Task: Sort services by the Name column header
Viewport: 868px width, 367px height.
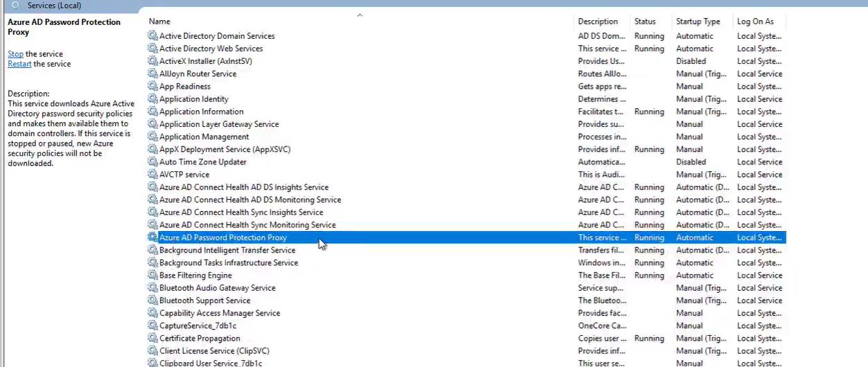Action: pos(159,22)
